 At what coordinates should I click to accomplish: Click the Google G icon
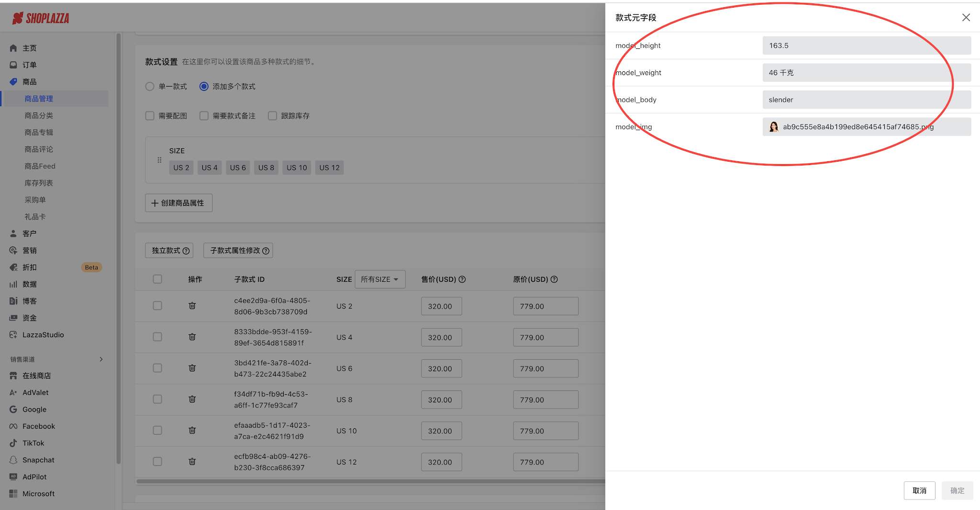13,410
